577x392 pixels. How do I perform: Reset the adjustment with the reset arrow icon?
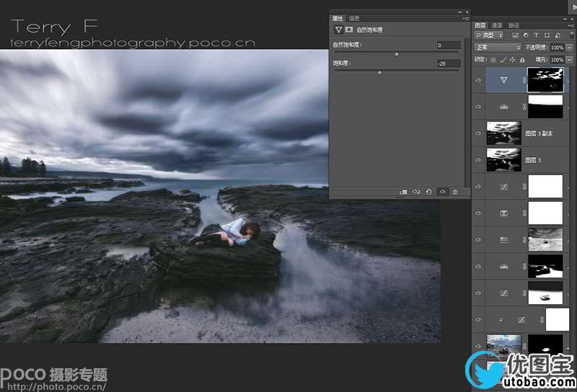pos(428,192)
